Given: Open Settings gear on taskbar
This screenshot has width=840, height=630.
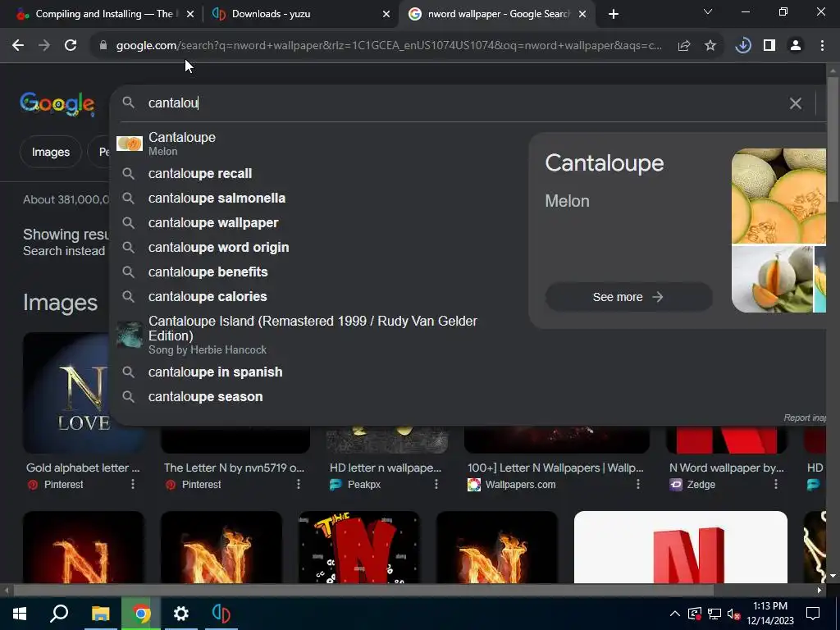Looking at the screenshot, I should (x=181, y=614).
